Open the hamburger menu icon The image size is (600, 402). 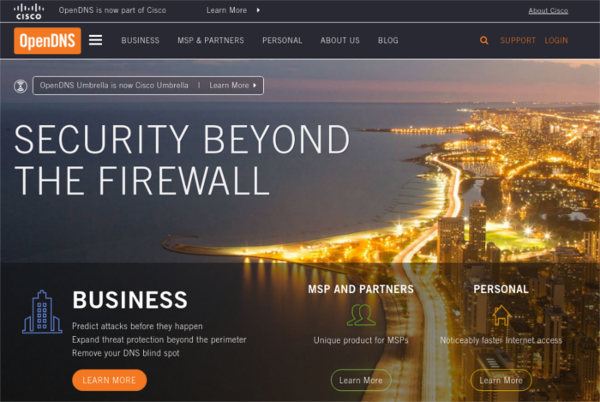click(96, 40)
